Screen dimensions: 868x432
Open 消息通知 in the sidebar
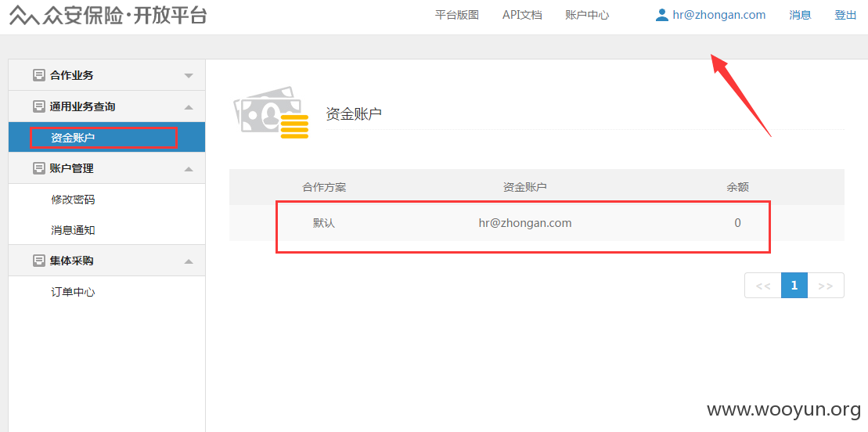pos(73,230)
